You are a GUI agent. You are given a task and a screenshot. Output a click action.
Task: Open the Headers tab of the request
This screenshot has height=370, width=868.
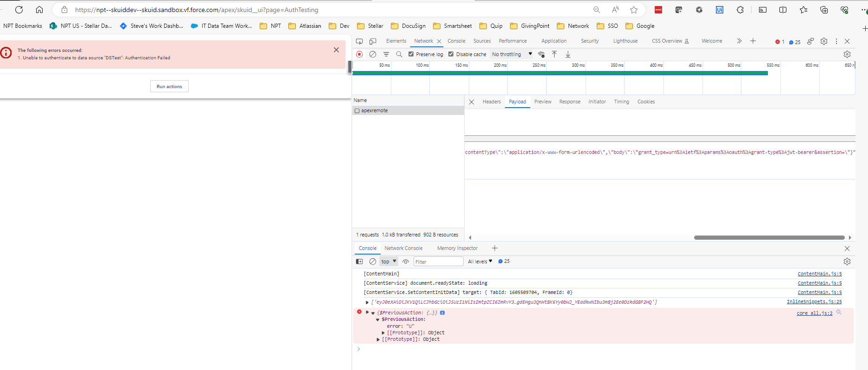pyautogui.click(x=491, y=102)
